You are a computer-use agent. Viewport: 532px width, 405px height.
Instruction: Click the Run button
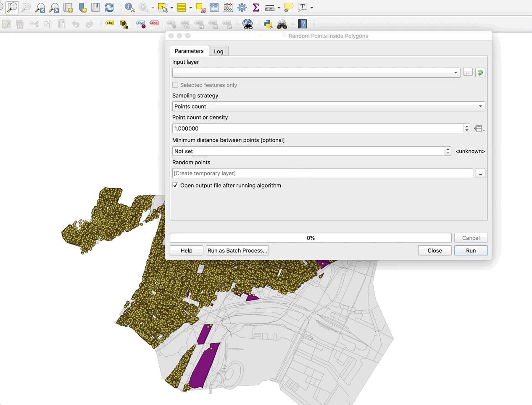[x=471, y=250]
